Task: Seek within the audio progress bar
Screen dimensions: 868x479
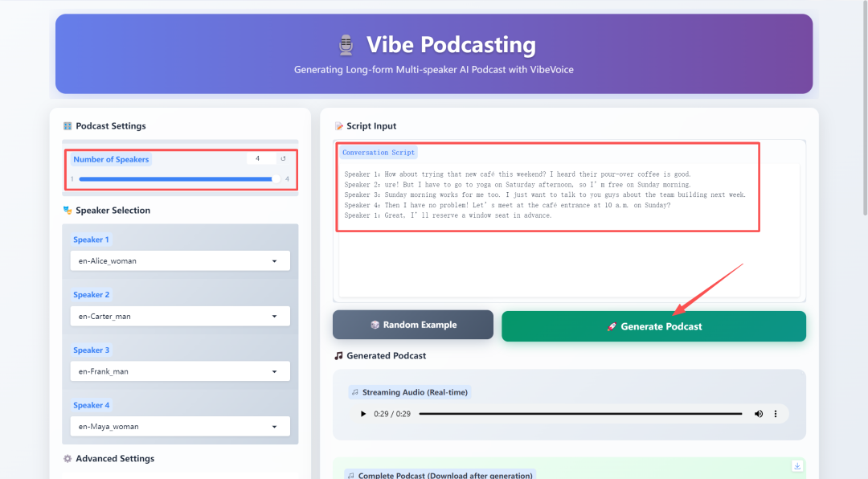Action: point(580,414)
